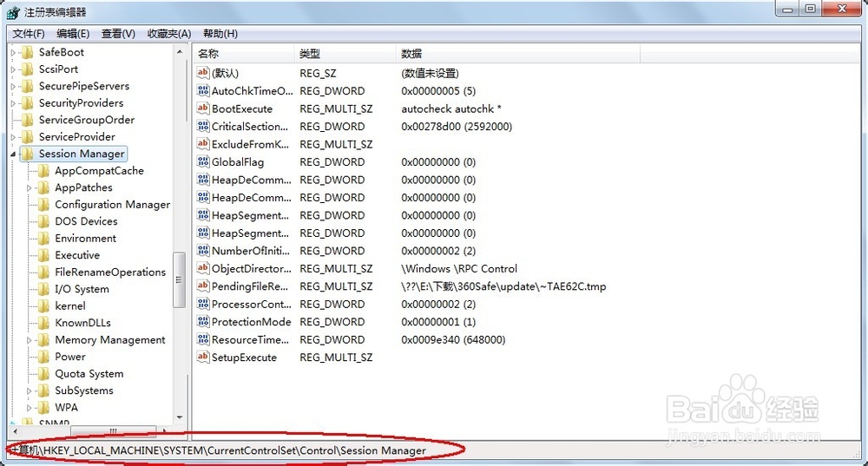Click the PendingFileRe... value icon
Screen dimensions: 868x466
point(203,286)
